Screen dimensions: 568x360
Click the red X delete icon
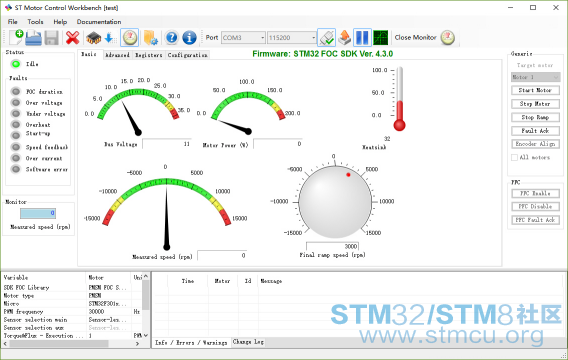[x=72, y=38]
